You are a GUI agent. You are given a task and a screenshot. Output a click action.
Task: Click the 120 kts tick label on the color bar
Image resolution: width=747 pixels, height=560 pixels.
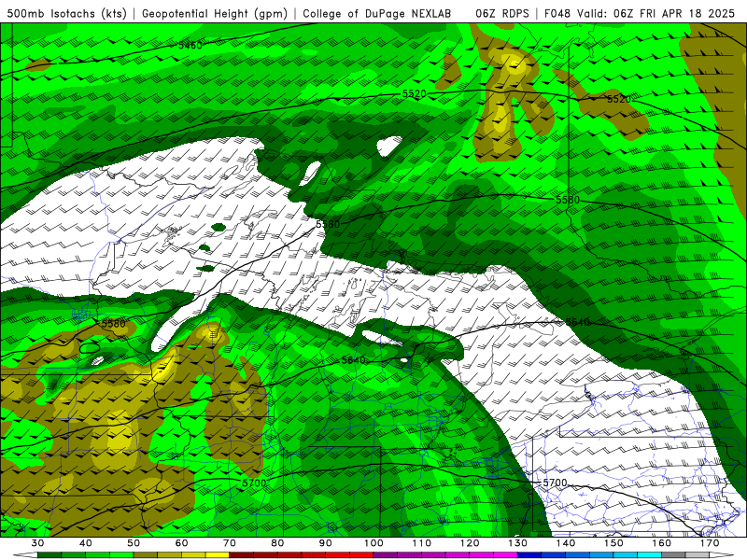[x=470, y=543]
